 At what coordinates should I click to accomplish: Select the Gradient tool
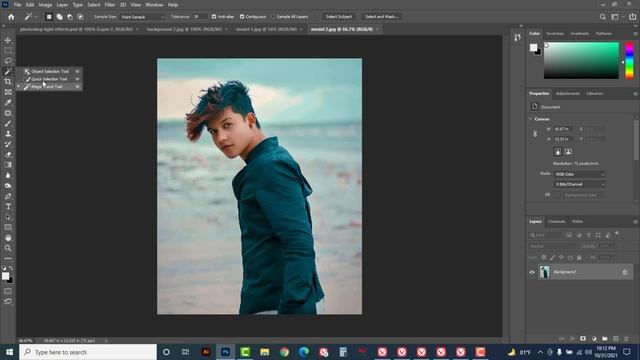tap(8, 165)
